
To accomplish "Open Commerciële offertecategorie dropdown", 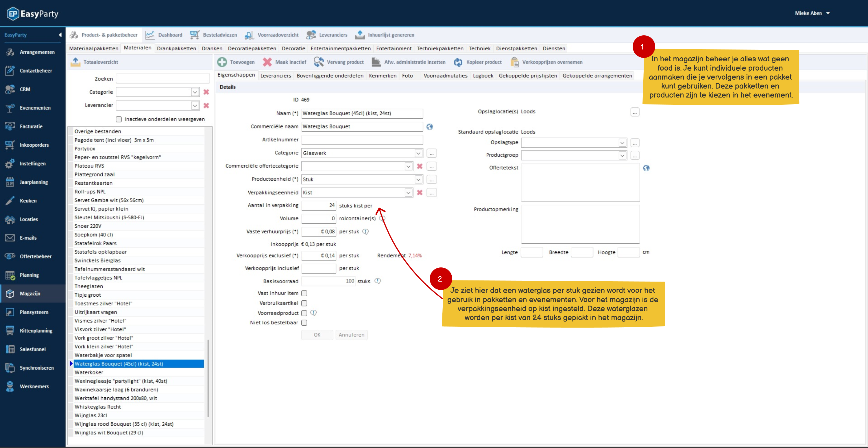I will (x=408, y=166).
